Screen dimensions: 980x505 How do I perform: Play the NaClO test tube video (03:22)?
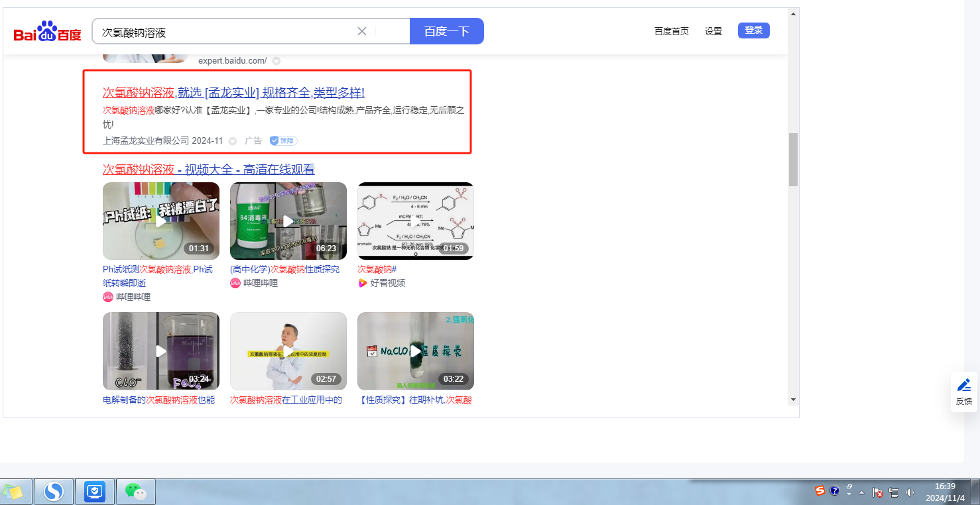pyautogui.click(x=416, y=351)
